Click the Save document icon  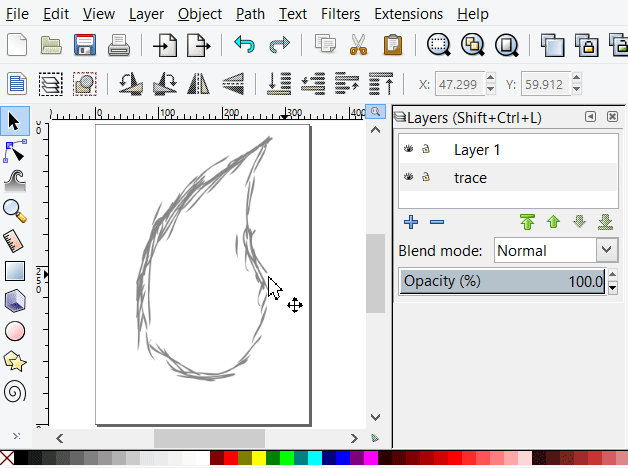84,45
